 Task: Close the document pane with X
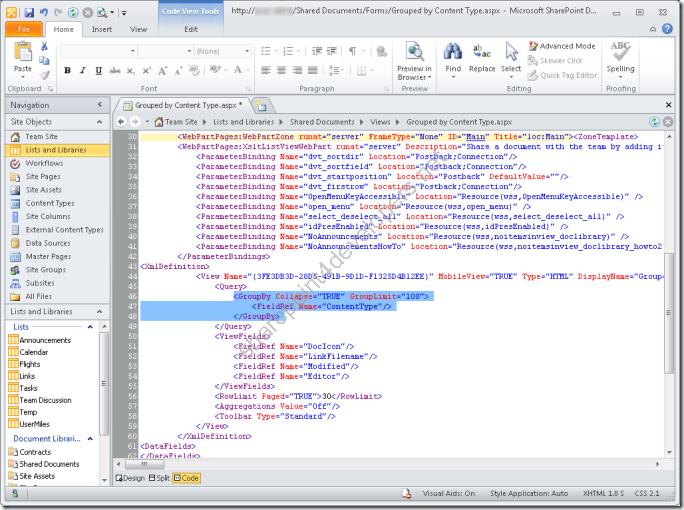coord(668,105)
